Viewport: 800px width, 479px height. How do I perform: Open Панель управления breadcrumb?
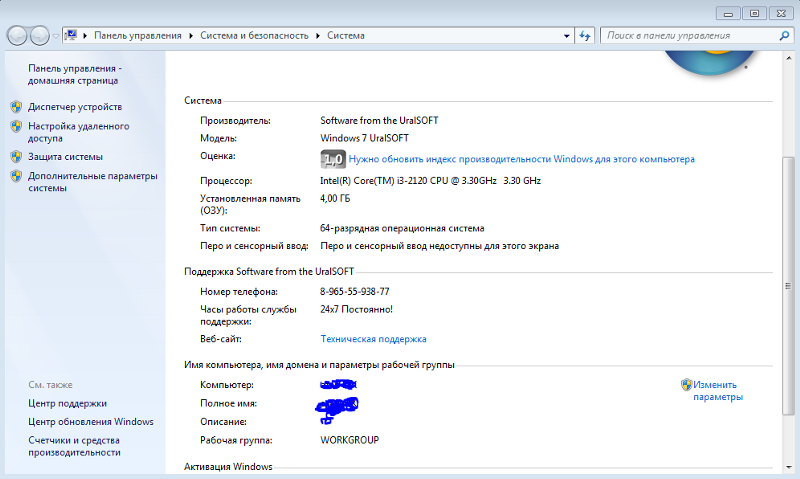[x=138, y=36]
